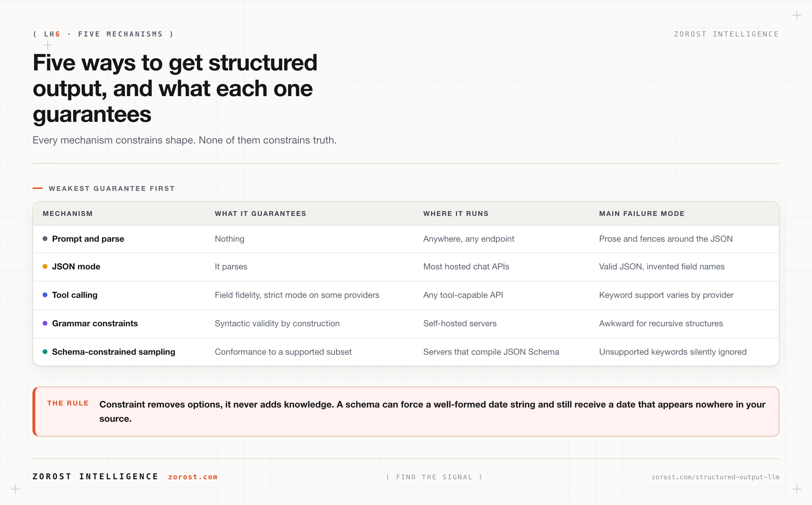Click 'Servers that compile JSON Schema' cell
812x505 pixels.
point(491,352)
